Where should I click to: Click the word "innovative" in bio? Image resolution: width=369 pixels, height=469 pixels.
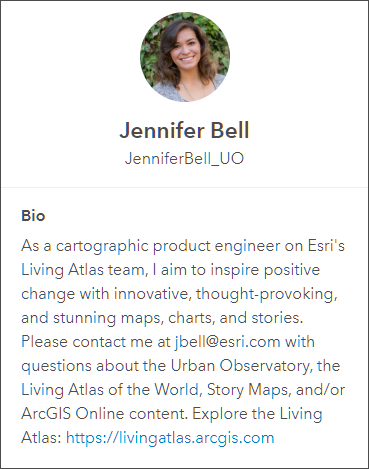(153, 294)
